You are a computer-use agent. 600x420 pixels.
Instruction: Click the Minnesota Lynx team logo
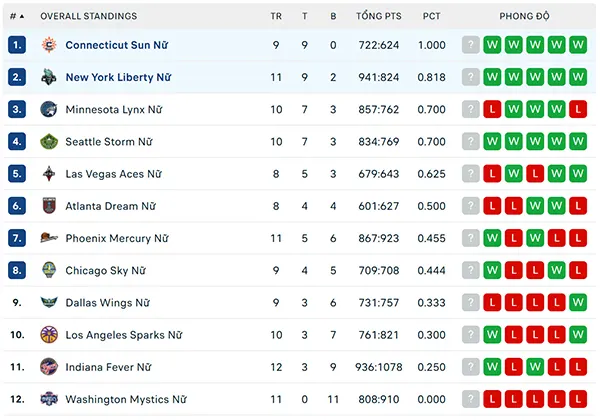49,109
